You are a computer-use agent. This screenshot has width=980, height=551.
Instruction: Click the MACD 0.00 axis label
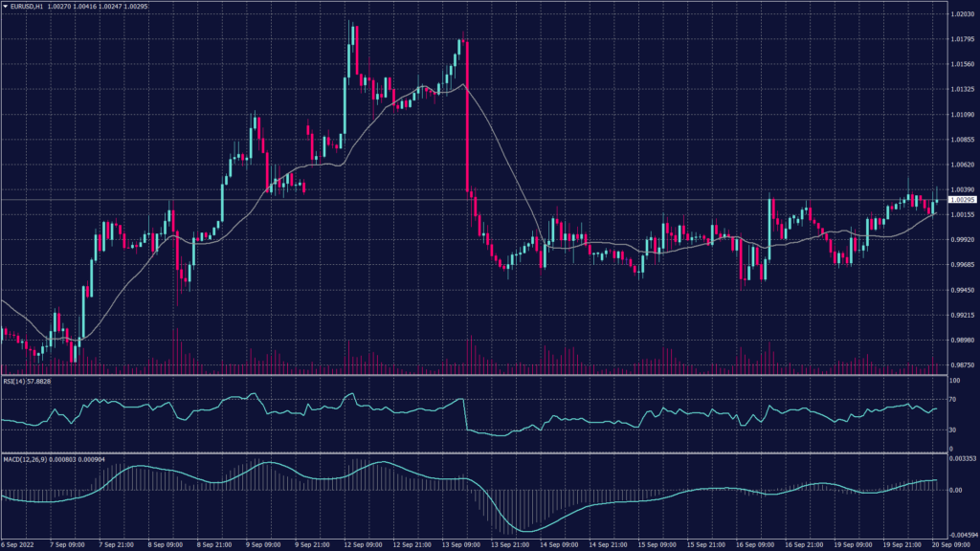coord(954,490)
